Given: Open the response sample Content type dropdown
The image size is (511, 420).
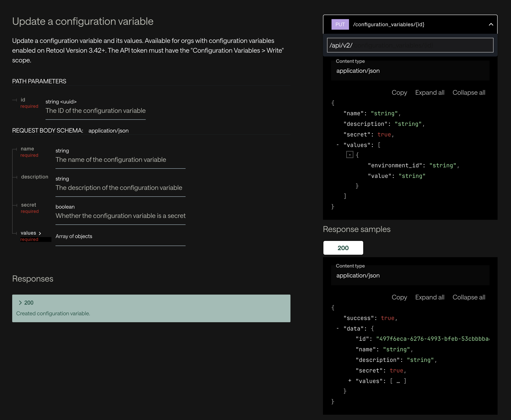Looking at the screenshot, I should tap(410, 275).
